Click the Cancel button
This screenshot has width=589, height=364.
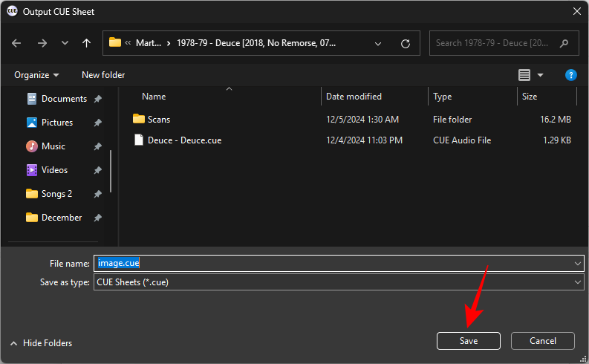(x=543, y=341)
